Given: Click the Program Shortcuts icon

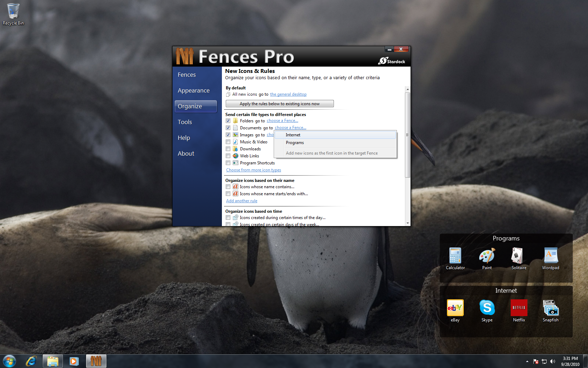Looking at the screenshot, I should (x=236, y=163).
